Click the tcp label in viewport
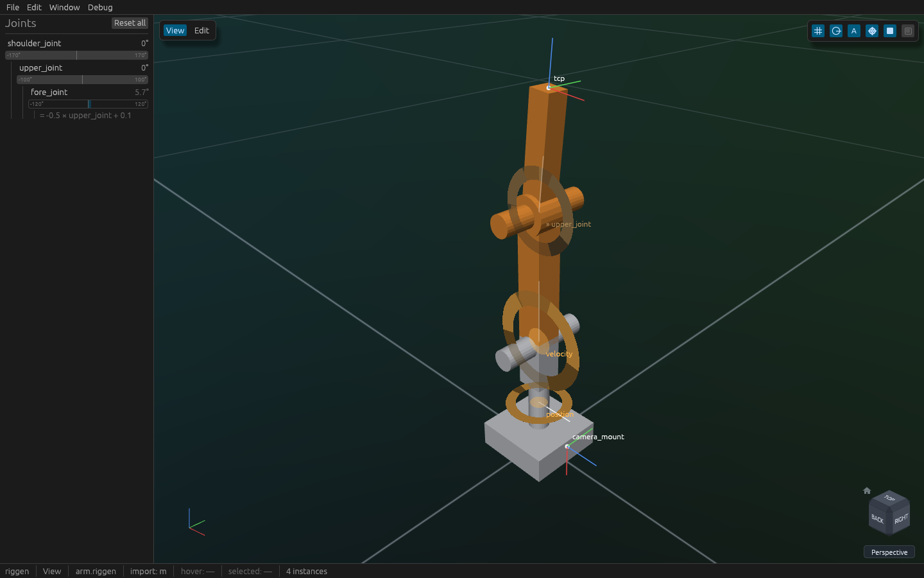 559,79
